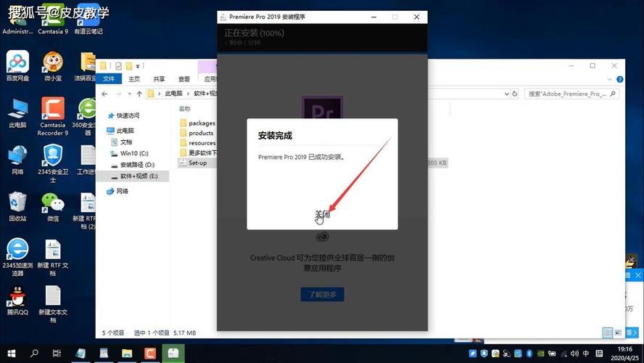
Task: Click the dimmed 了解更多 button in the installer
Action: click(322, 294)
